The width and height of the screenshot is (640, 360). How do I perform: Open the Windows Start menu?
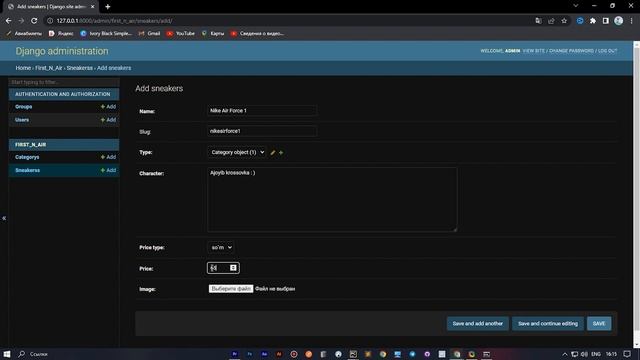tap(7, 354)
